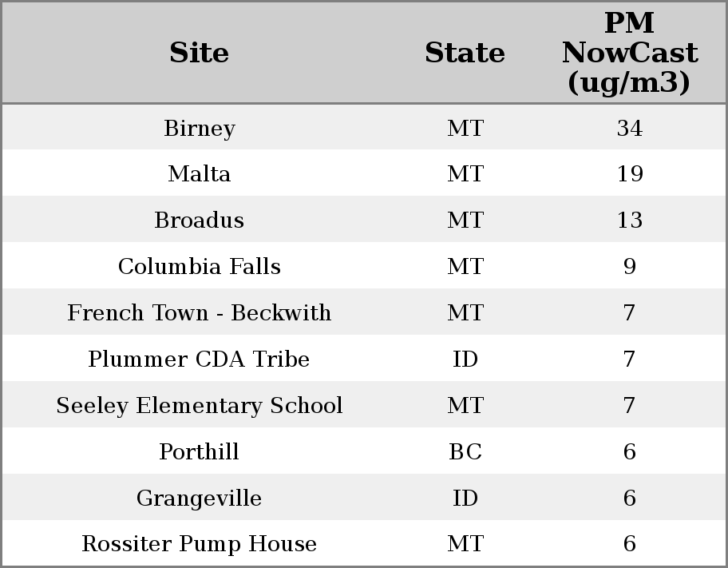
Task: Click the State column header
Action: coord(465,53)
